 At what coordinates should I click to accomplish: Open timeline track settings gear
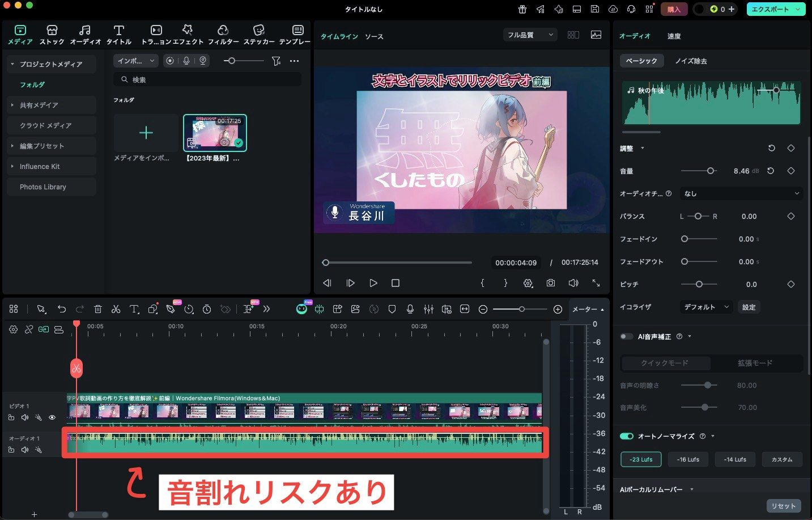click(x=13, y=329)
